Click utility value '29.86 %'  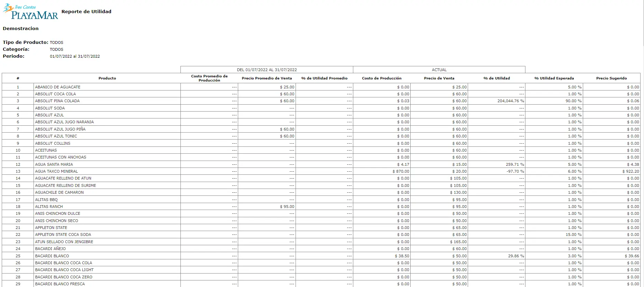tap(516, 256)
